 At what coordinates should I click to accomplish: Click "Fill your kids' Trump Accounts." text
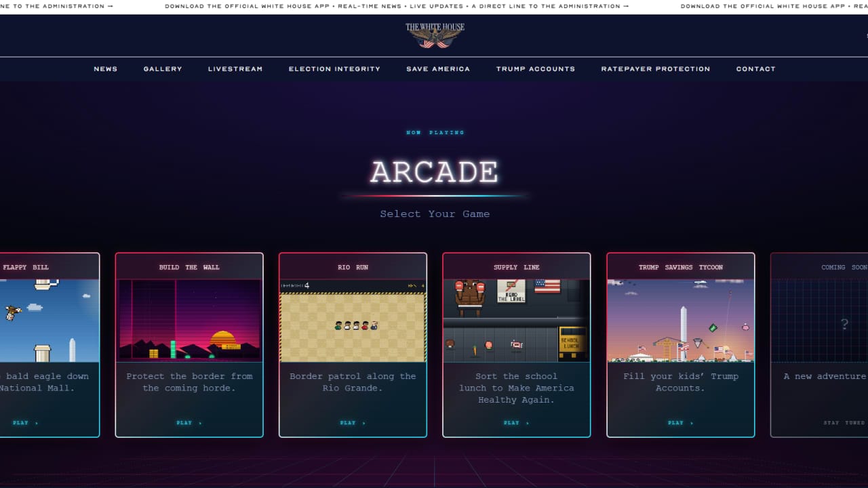click(681, 382)
